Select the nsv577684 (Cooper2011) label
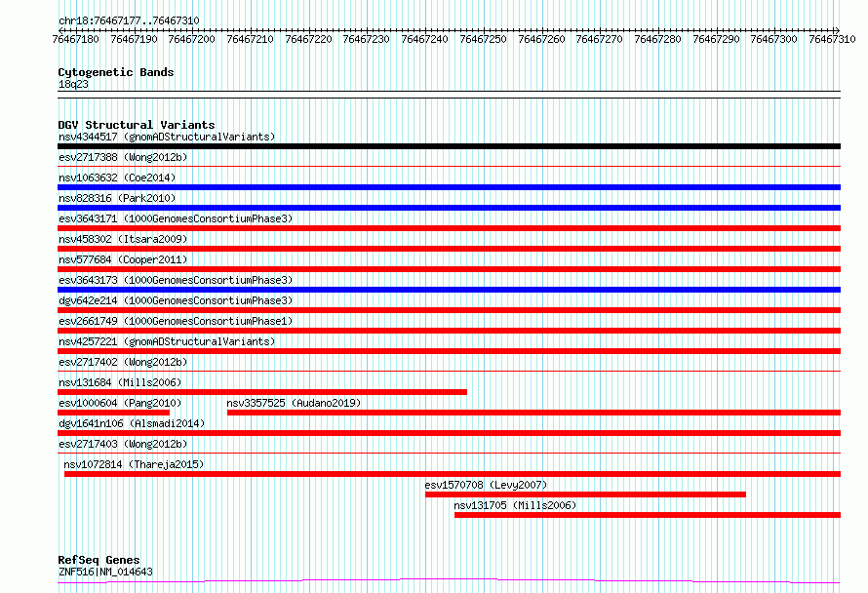 [123, 259]
